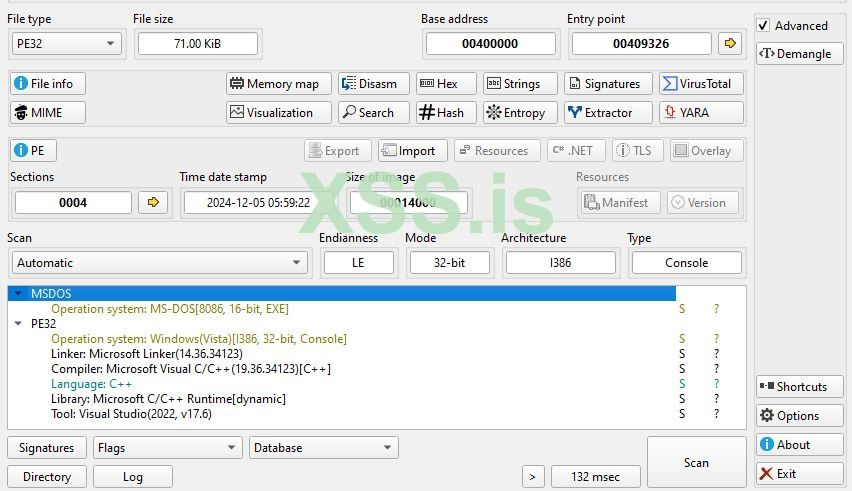Show the About dialog

click(x=799, y=444)
